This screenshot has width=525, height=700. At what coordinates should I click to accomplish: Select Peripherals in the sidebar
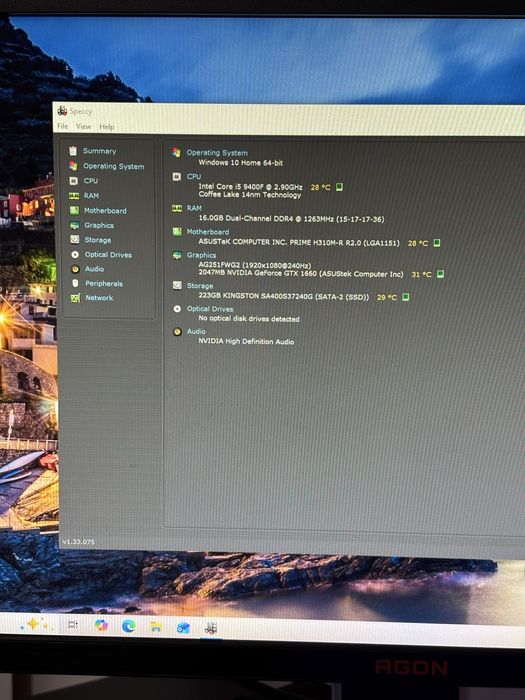(x=104, y=283)
